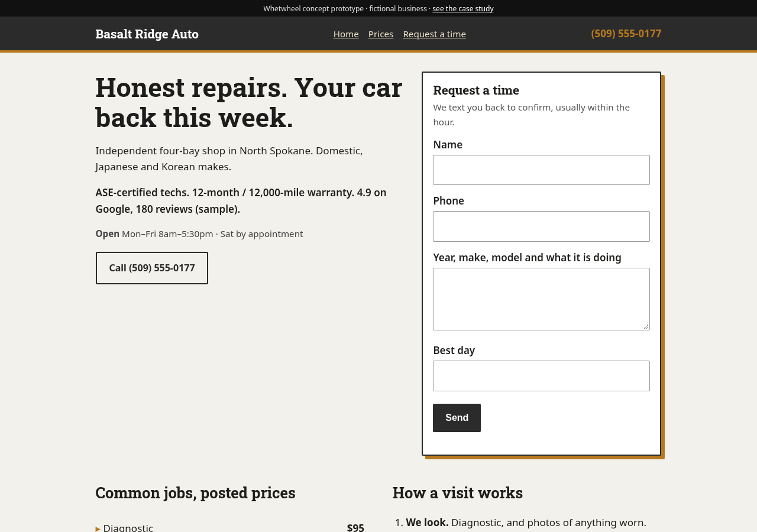This screenshot has width=757, height=532.
Task: Open the Prices nav link
Action: click(x=381, y=34)
